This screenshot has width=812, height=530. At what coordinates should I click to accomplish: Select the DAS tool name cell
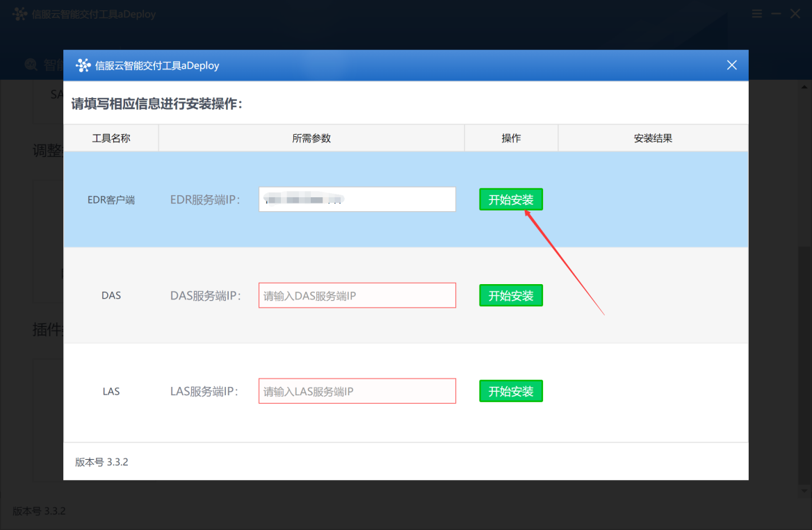pos(111,295)
